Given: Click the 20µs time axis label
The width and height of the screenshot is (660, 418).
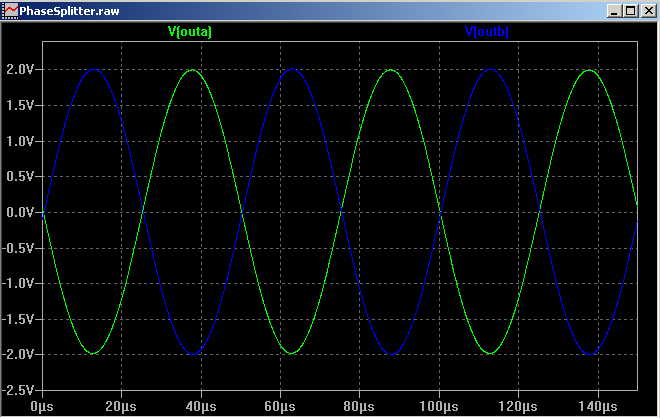Looking at the screenshot, I should pos(121,406).
